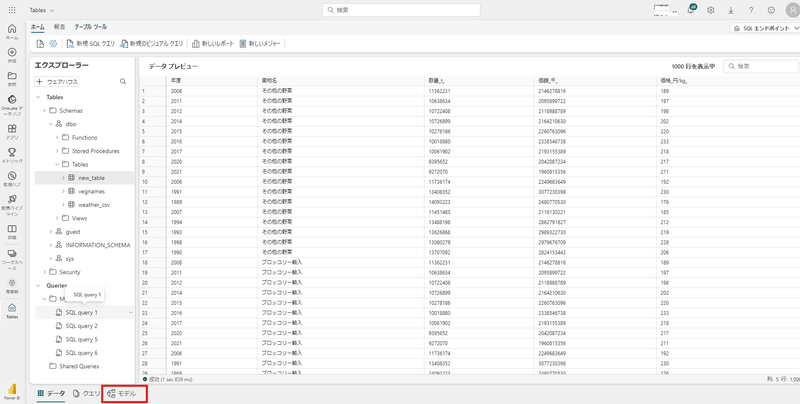This screenshot has height=404, width=800.
Task: Click the success status message at bottom
Action: [168, 380]
